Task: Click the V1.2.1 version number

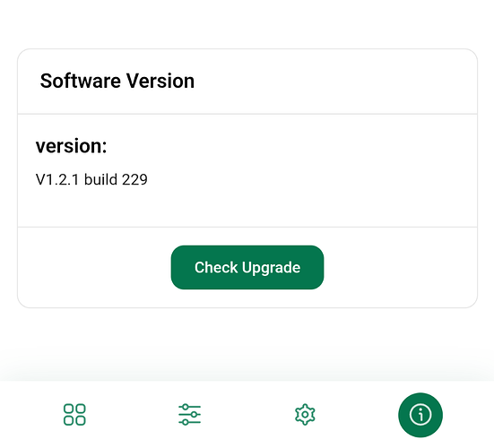Action: pyautogui.click(x=57, y=179)
